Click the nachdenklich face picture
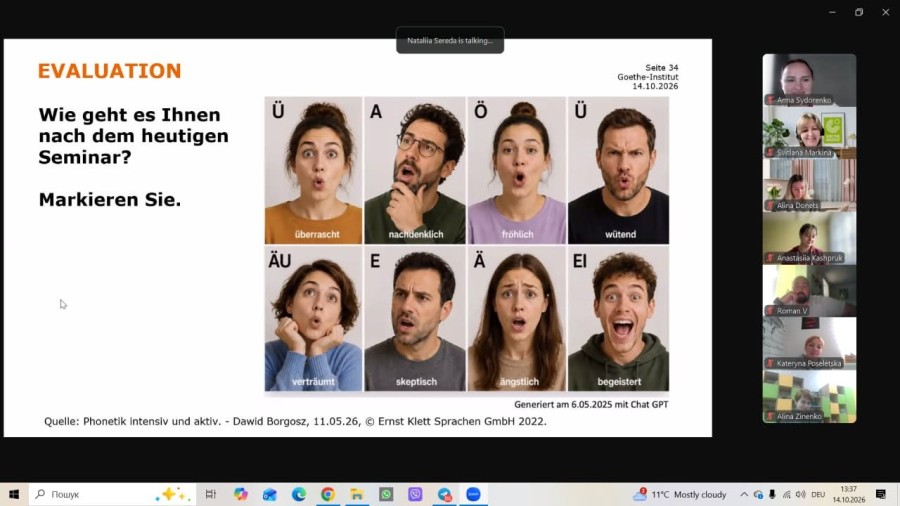 (x=415, y=170)
